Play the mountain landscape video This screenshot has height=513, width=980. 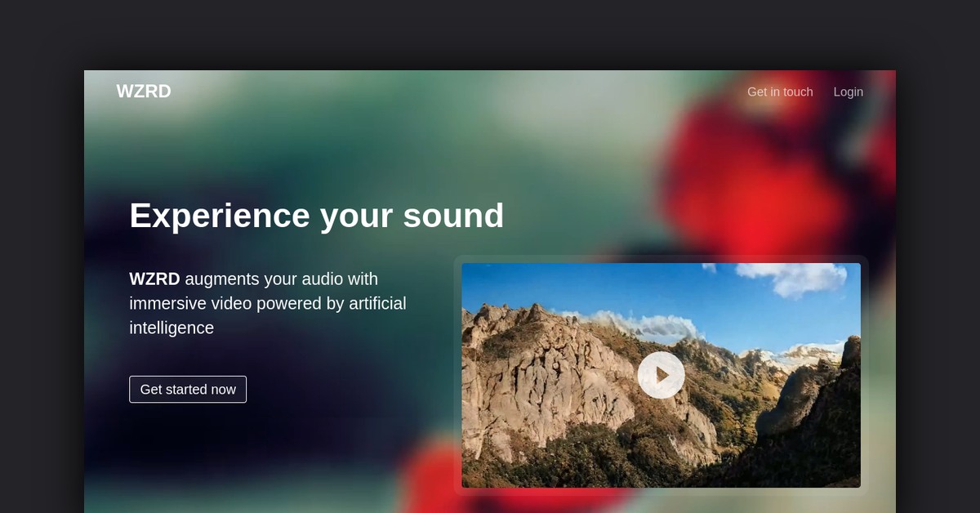click(661, 375)
